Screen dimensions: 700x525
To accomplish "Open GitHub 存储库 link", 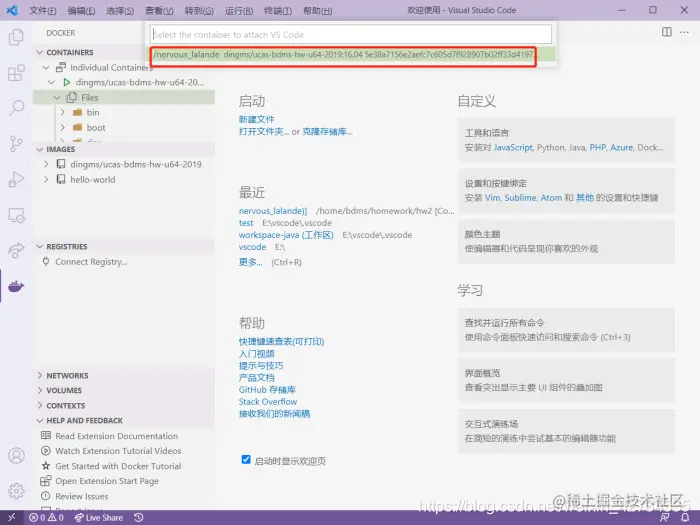I will (x=267, y=390).
